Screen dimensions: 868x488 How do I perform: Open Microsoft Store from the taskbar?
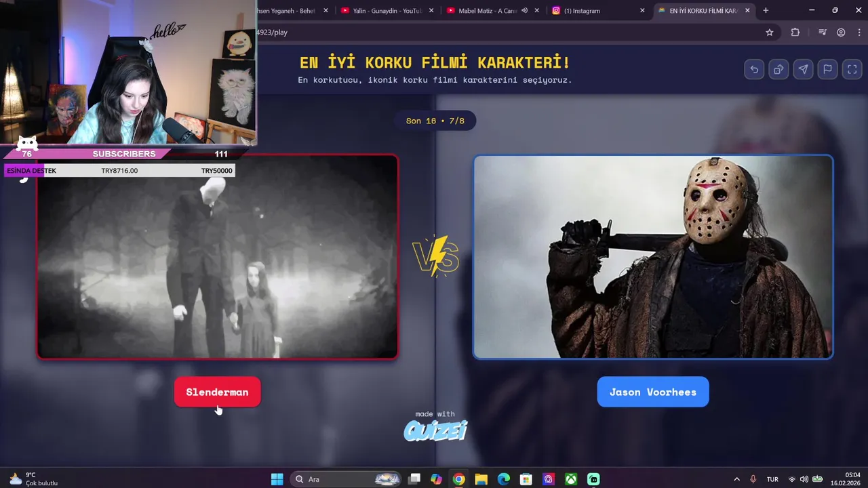526,479
